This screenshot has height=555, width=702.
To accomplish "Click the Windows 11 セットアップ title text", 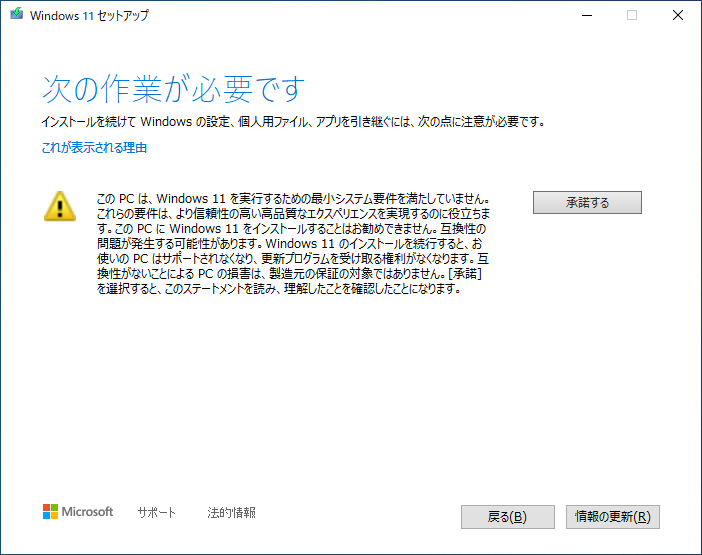I will click(89, 15).
